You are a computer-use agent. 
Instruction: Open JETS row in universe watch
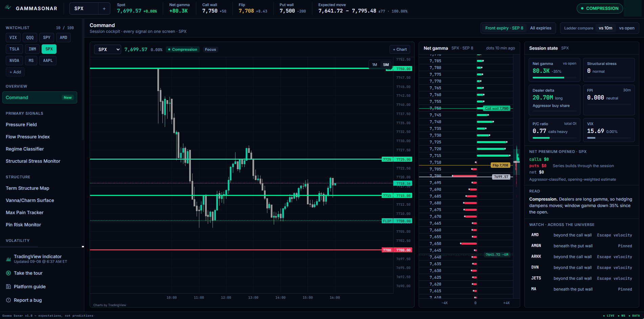[x=581, y=278]
